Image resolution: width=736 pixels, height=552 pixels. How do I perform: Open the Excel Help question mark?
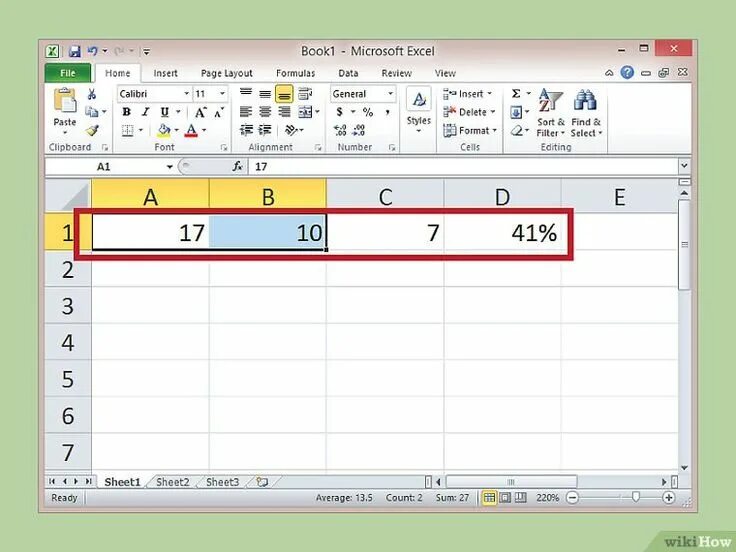click(627, 72)
